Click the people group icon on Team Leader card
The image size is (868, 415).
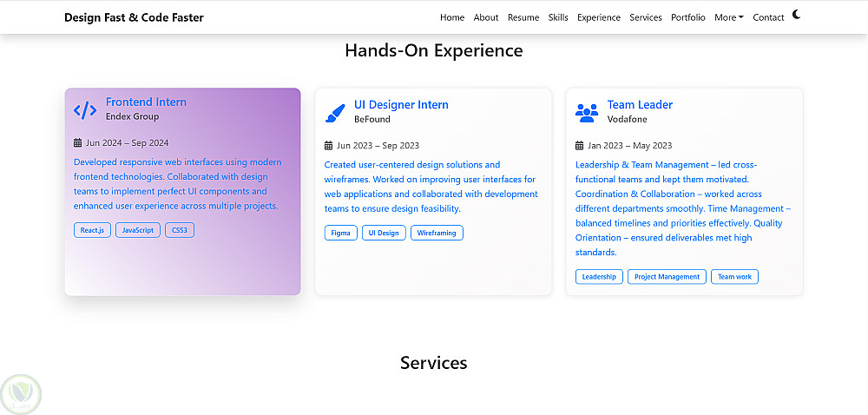(586, 113)
